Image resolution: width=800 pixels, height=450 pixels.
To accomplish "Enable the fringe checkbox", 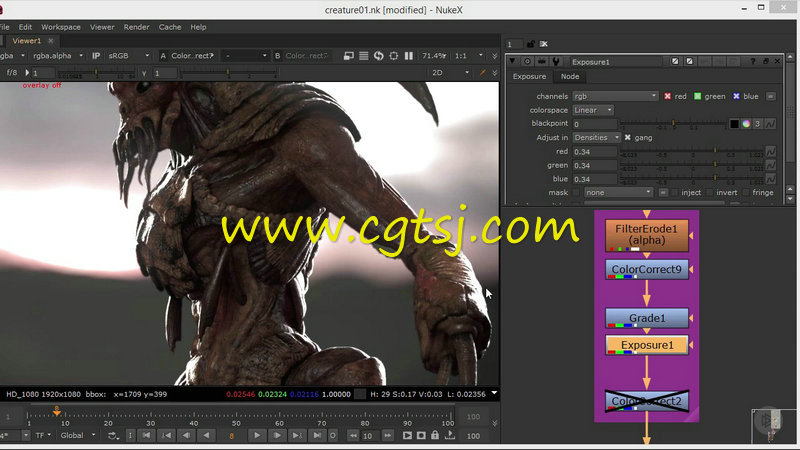I will 745,192.
